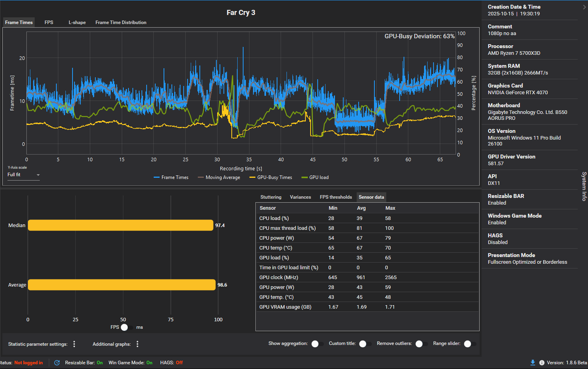Select the Sensor data tab
This screenshot has width=588, height=369.
click(x=371, y=197)
